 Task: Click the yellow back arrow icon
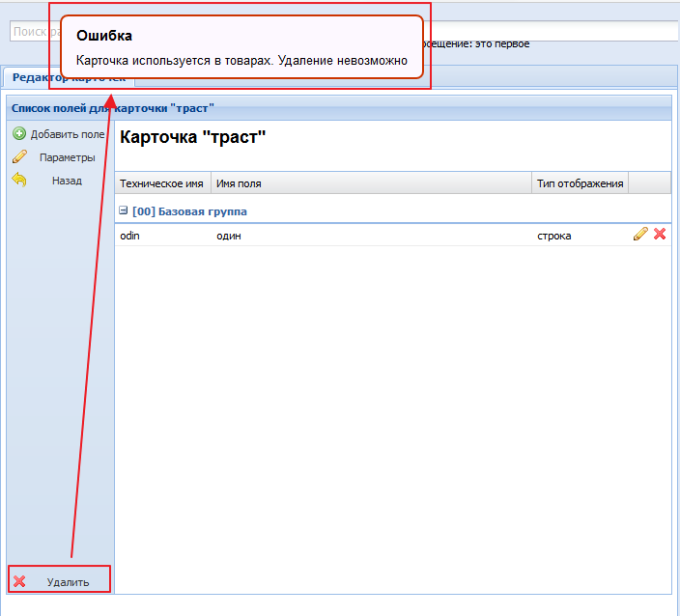[18, 180]
